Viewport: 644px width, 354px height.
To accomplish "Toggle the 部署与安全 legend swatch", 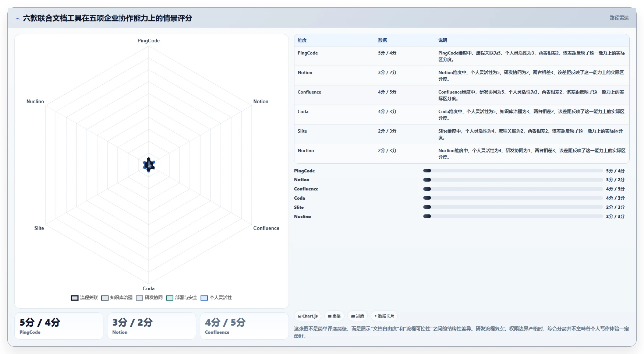I will tap(170, 298).
